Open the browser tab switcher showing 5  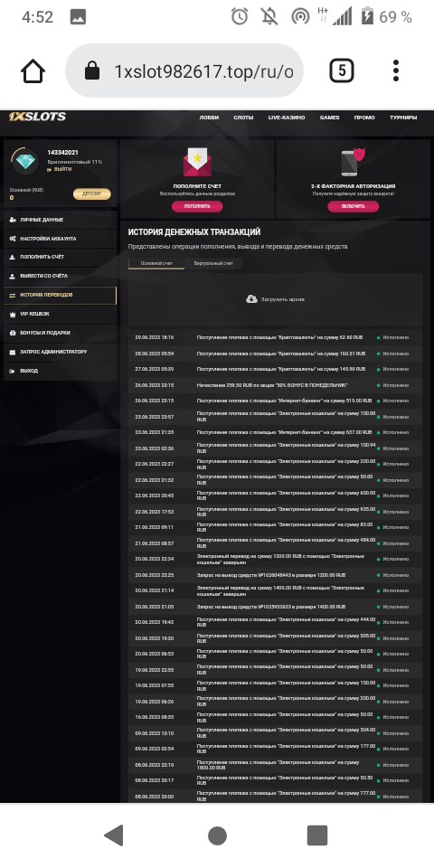(x=342, y=71)
